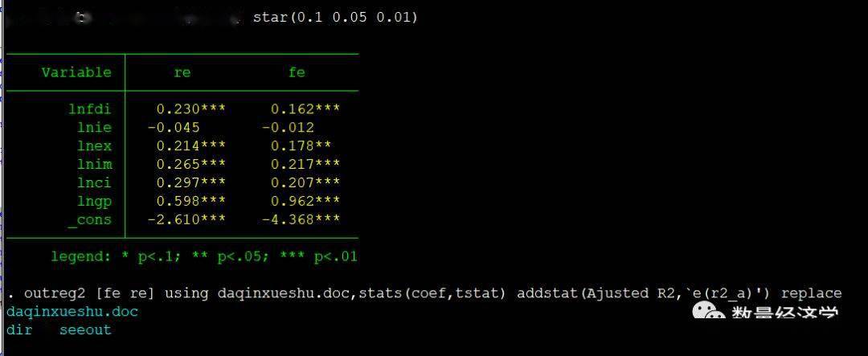Image resolution: width=868 pixels, height=356 pixels.
Task: Click the seeout link
Action: point(85,330)
